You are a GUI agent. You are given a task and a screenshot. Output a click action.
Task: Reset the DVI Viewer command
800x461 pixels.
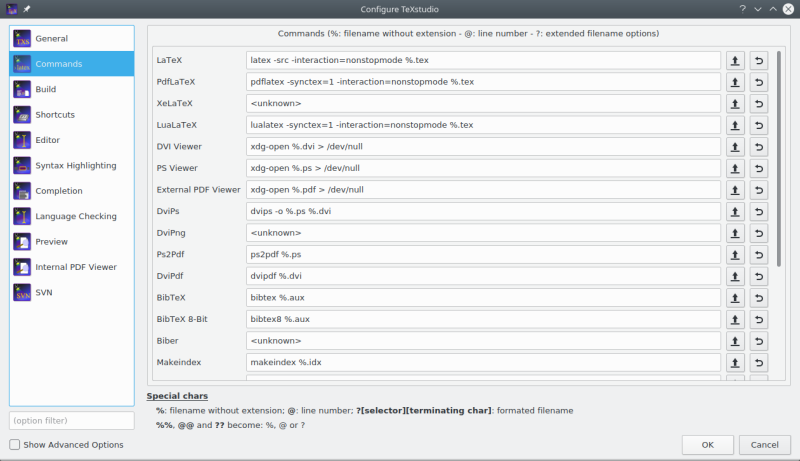click(759, 147)
